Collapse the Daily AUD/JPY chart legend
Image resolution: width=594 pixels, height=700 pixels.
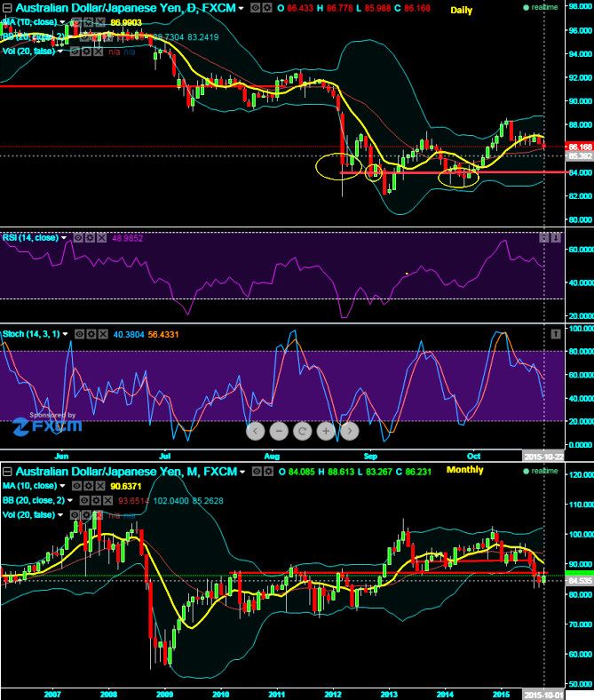(x=8, y=8)
